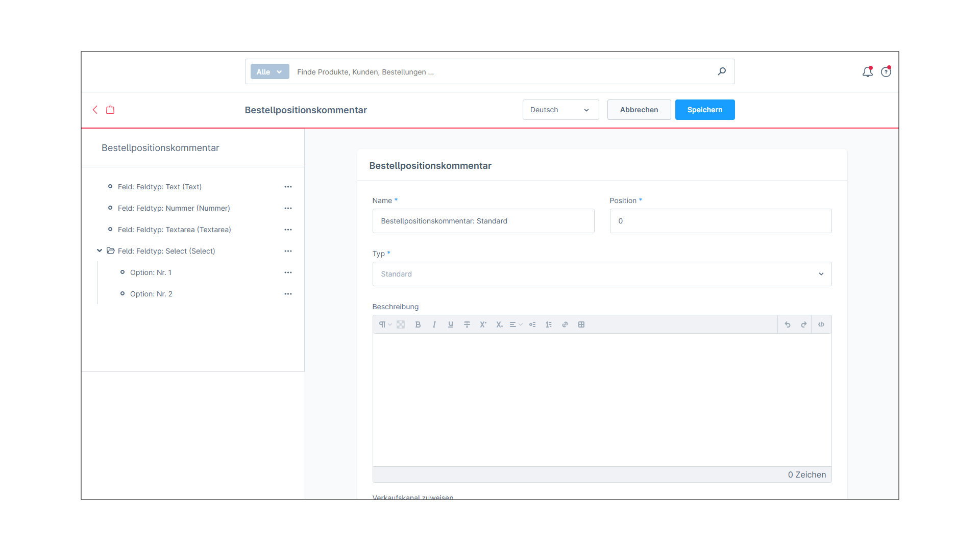The width and height of the screenshot is (980, 551).
Task: Click the Abbrechen button
Action: click(x=639, y=110)
